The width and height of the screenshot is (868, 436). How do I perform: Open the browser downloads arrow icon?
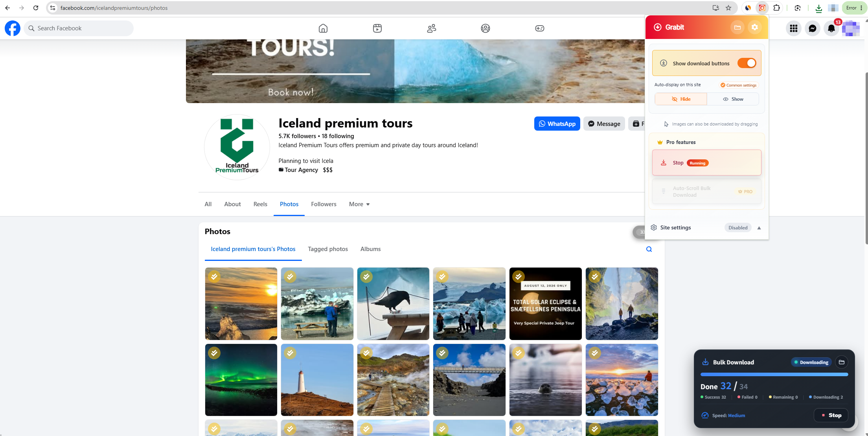click(819, 8)
